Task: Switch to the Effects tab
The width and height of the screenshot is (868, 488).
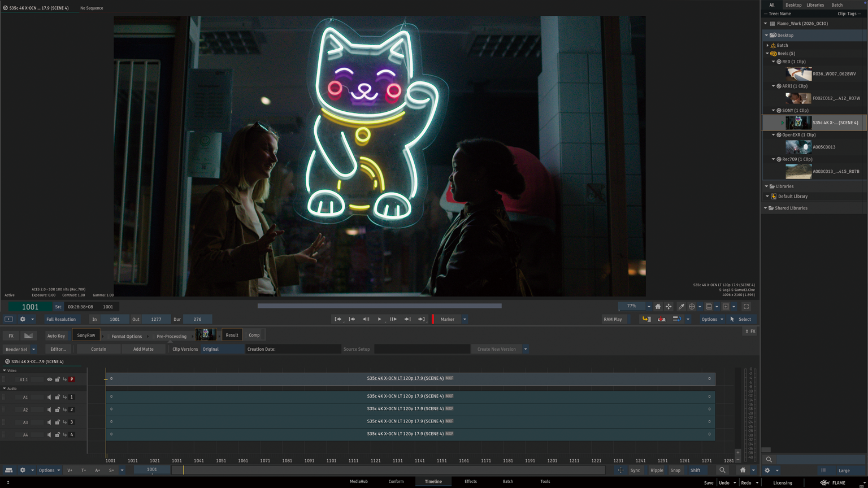Action: [x=471, y=481]
